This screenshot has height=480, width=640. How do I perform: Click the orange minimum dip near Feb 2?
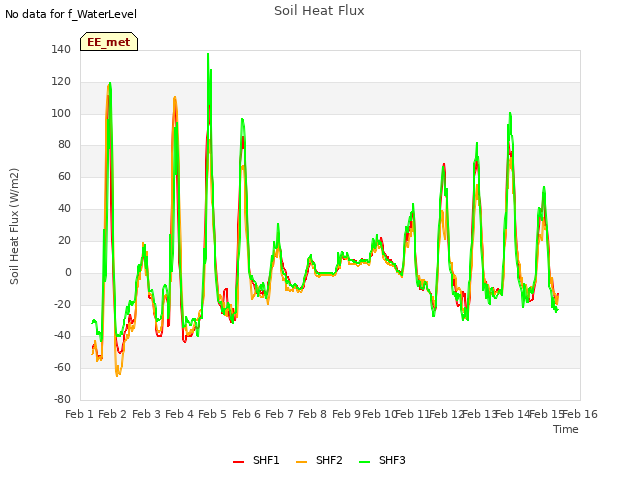(117, 375)
